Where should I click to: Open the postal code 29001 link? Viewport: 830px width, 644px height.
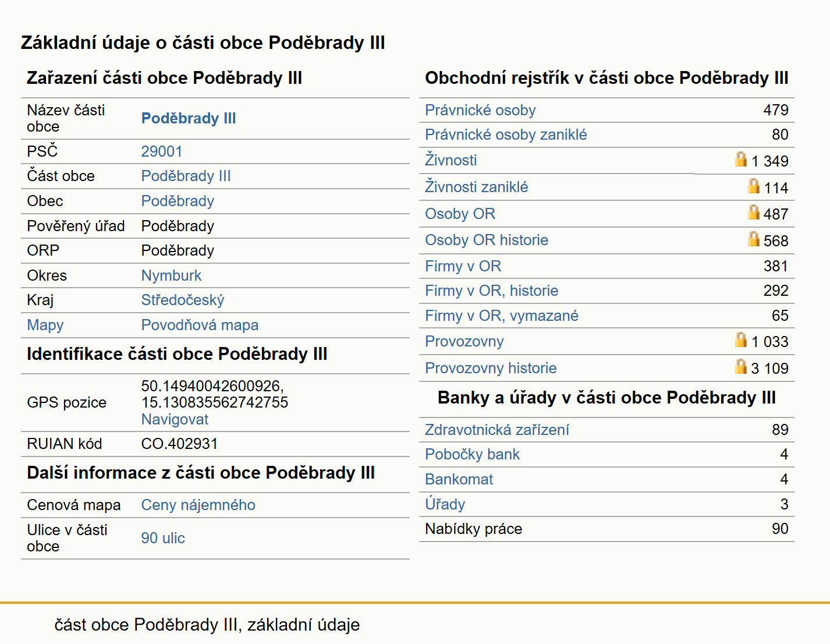162,151
